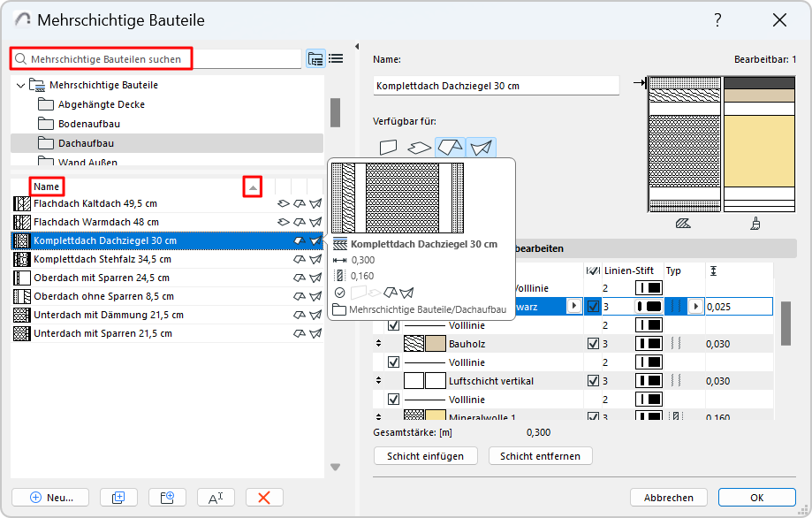Click the Abbrechen button
Viewport: 812px width, 518px height.
pos(668,498)
